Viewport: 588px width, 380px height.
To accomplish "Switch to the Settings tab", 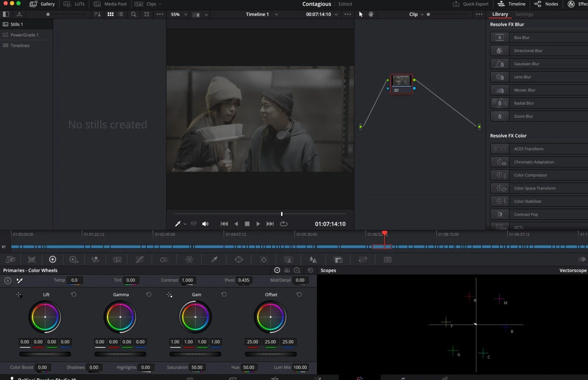I will pos(524,14).
